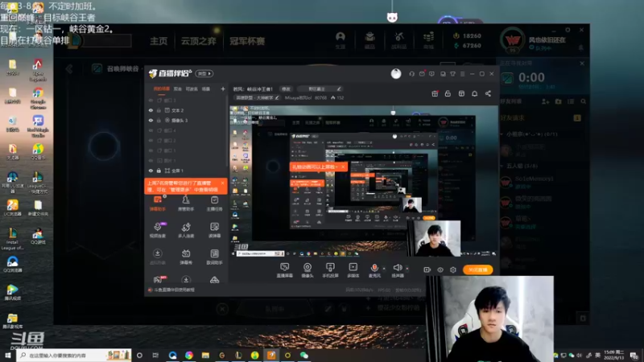Open 主播任务 tool
Screen dimensions: 644x362
pyautogui.click(x=214, y=204)
